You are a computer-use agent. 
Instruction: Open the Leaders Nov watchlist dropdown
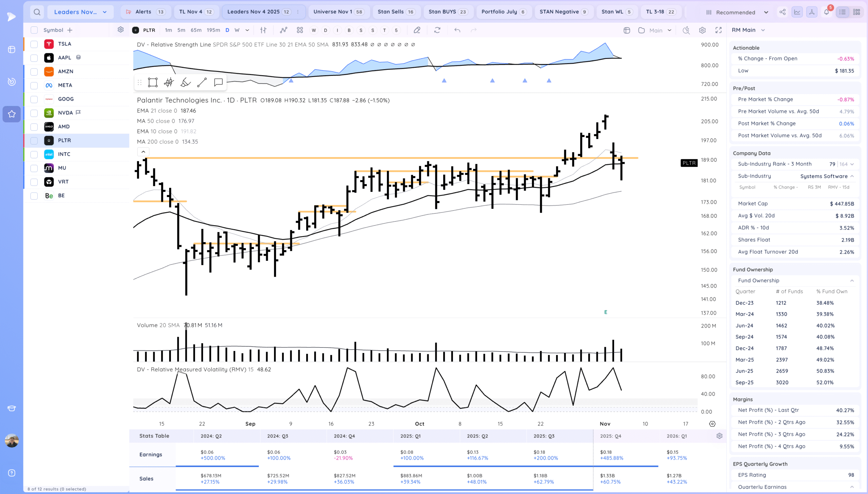tap(80, 12)
